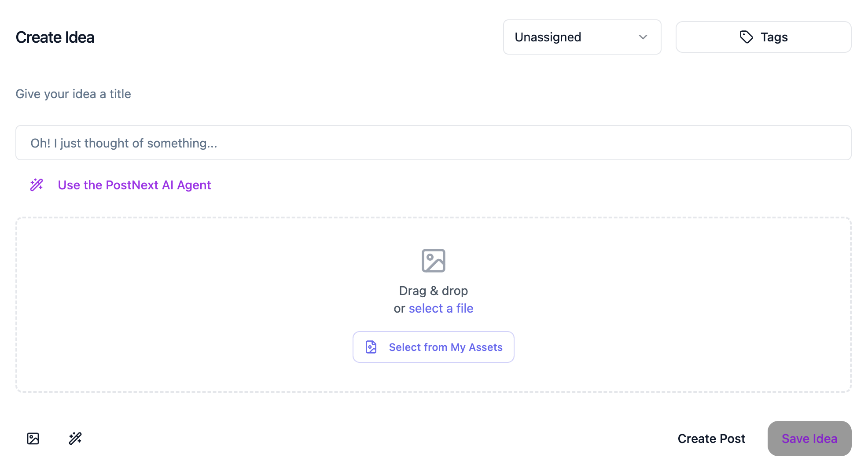Click the Create Idea heading
The height and width of the screenshot is (472, 868).
click(55, 37)
